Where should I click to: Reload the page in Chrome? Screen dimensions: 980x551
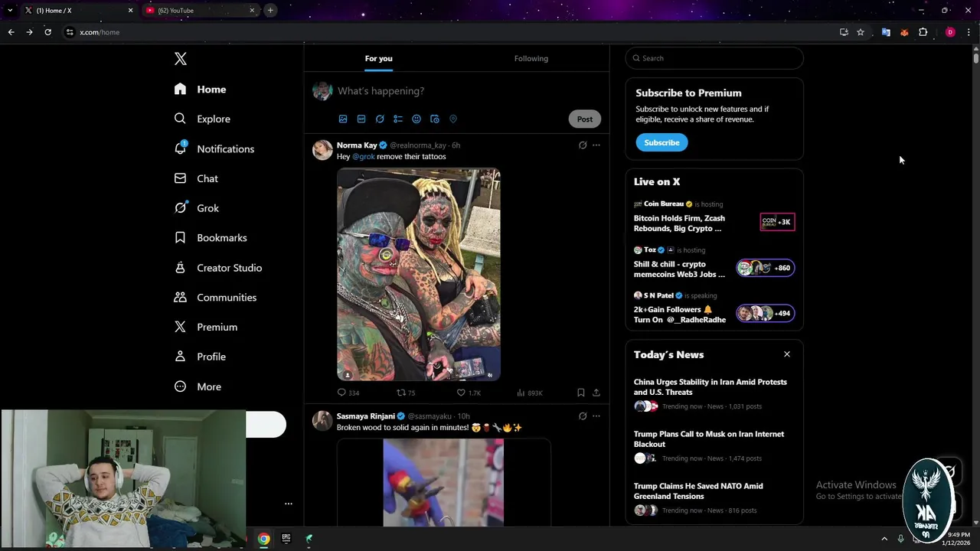tap(47, 32)
